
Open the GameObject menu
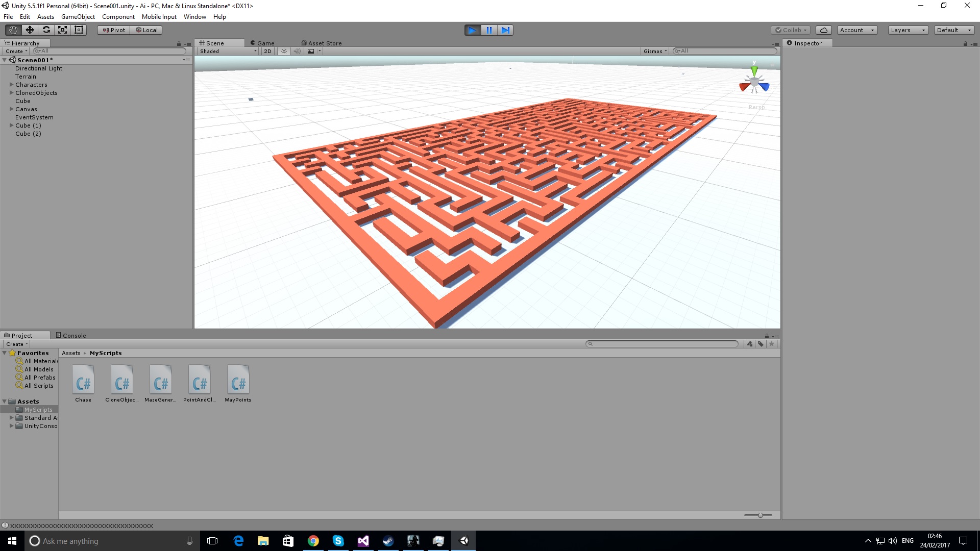coord(78,17)
